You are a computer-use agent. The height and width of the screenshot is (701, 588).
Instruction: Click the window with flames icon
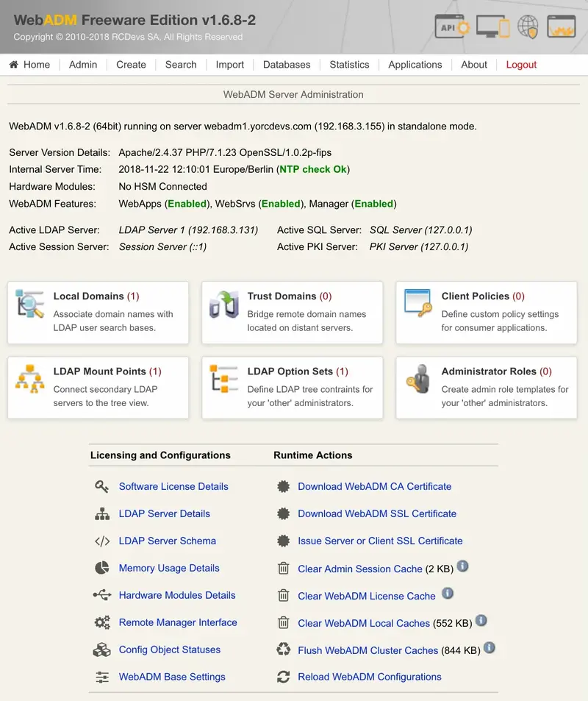click(x=562, y=26)
